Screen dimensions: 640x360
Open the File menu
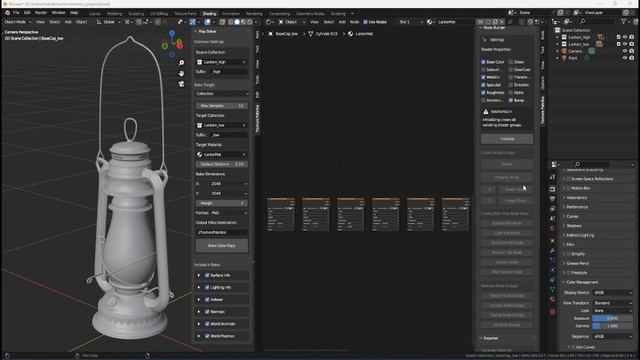click(16, 13)
